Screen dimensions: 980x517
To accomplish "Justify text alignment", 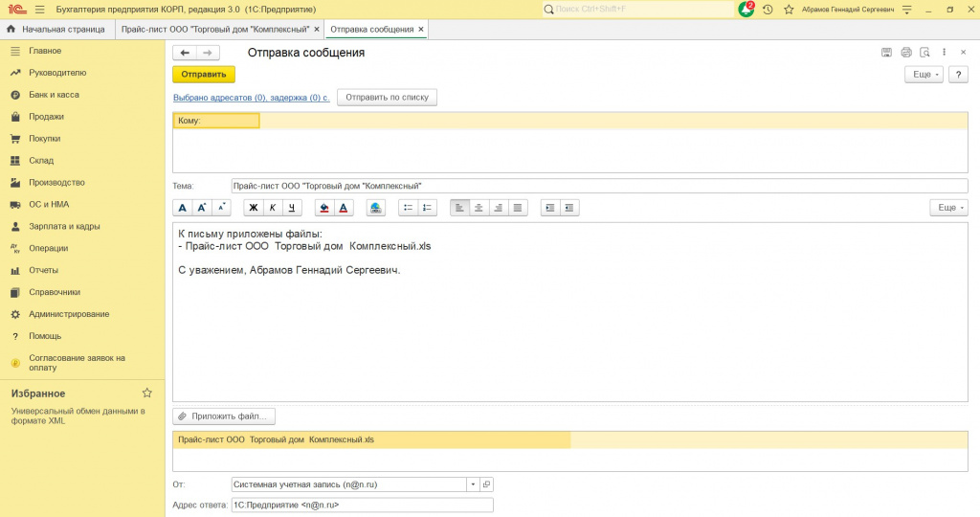I will [518, 208].
